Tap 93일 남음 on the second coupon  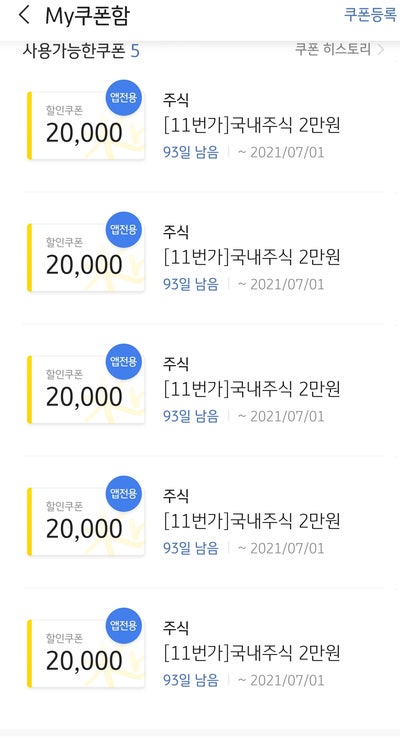pyautogui.click(x=191, y=284)
